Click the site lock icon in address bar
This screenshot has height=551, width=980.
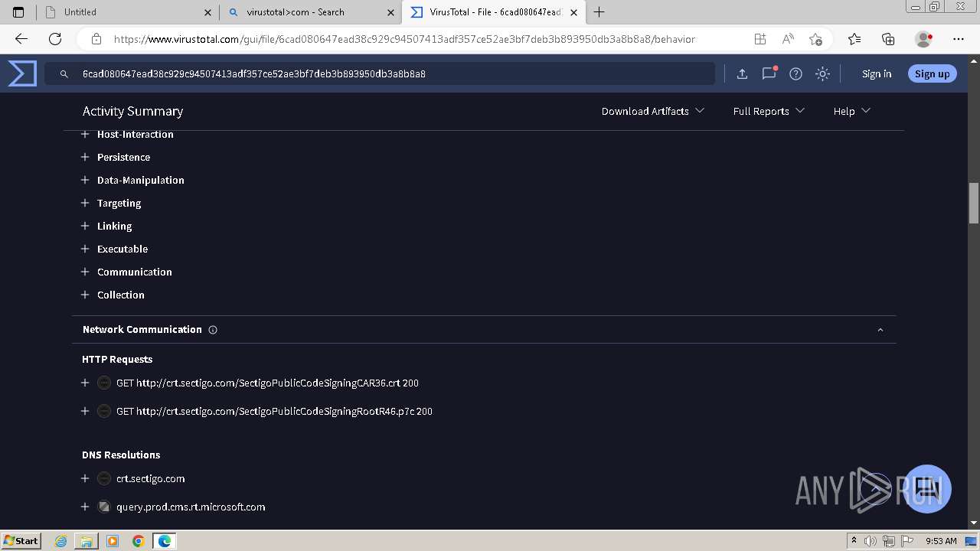click(96, 39)
